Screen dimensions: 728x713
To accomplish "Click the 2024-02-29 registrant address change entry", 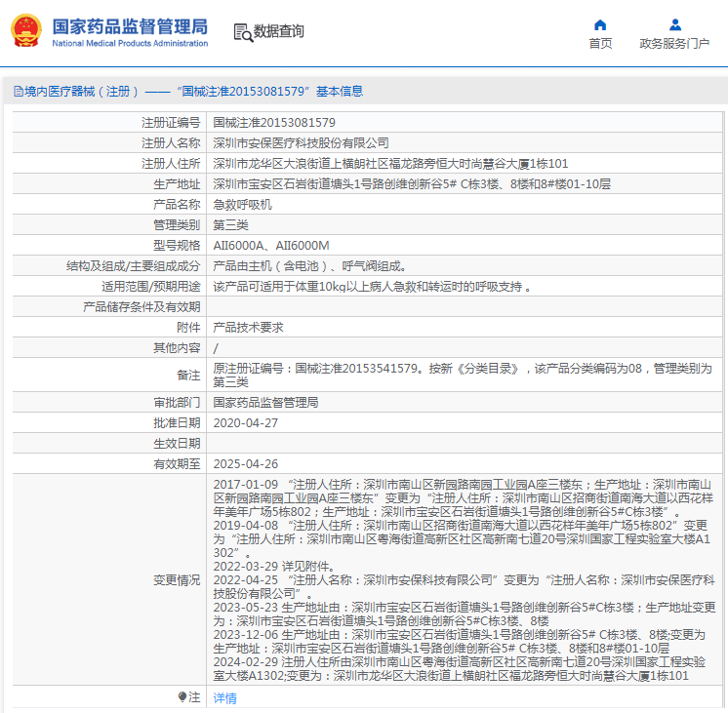I will (x=460, y=669).
